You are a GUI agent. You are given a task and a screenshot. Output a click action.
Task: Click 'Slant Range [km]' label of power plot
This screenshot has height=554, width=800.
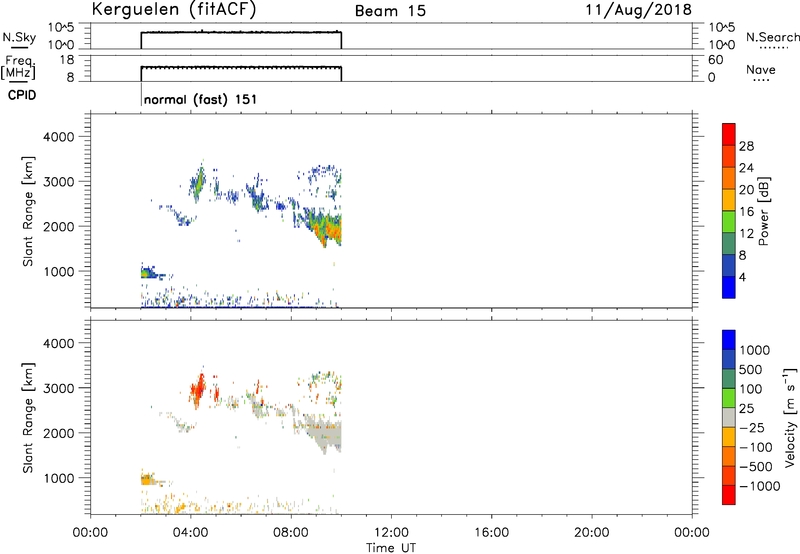(x=28, y=211)
